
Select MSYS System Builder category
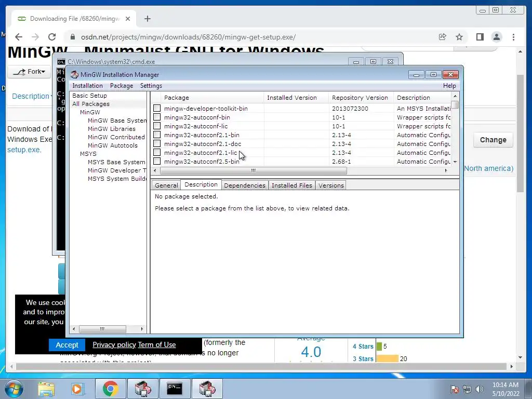coord(117,179)
